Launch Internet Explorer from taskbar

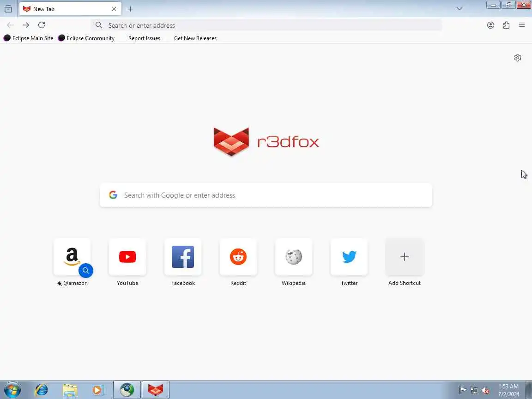42,390
